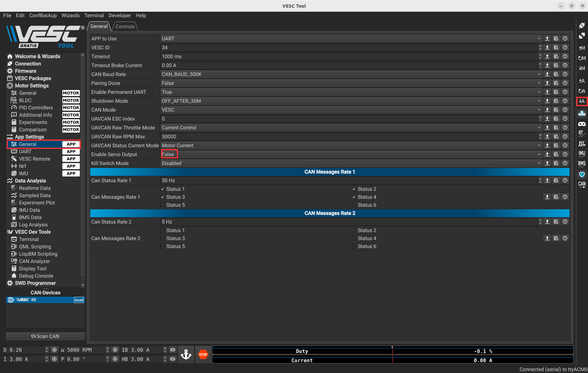
Task: Open Enable Permanent UART dropdown
Action: [x=351, y=92]
